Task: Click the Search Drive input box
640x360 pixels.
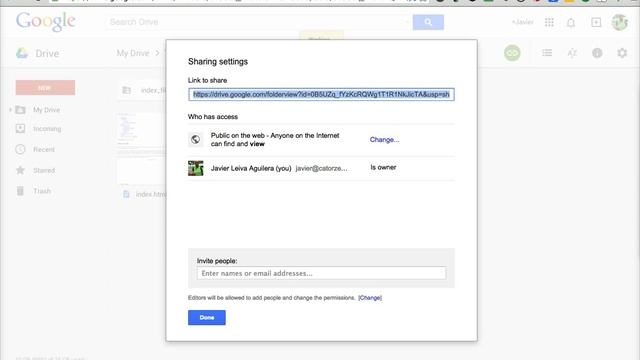Action: pos(259,22)
